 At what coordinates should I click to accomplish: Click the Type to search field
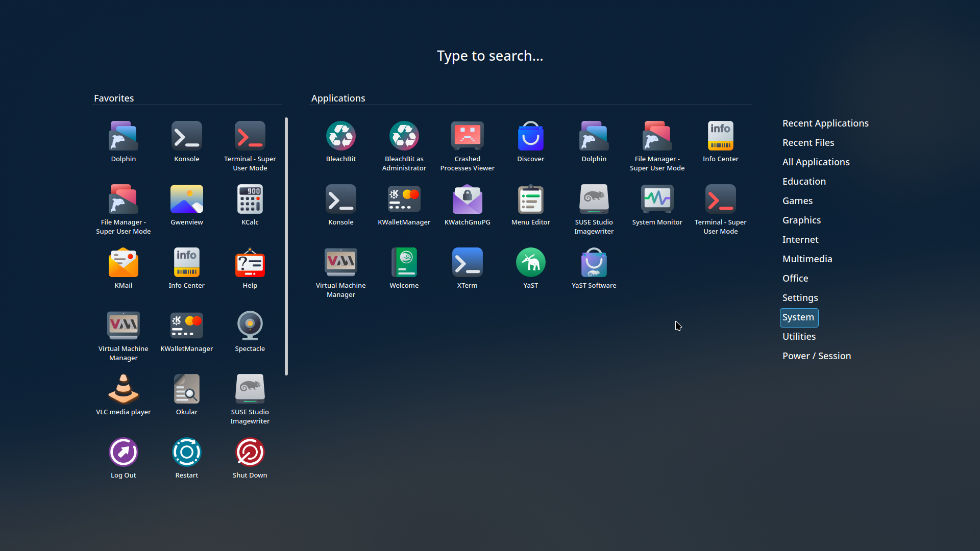click(490, 56)
